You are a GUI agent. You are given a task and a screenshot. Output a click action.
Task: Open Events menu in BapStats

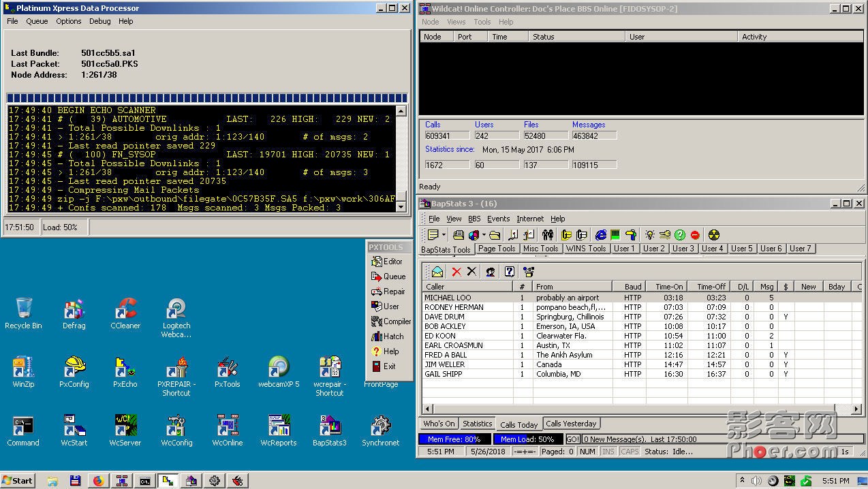point(498,219)
